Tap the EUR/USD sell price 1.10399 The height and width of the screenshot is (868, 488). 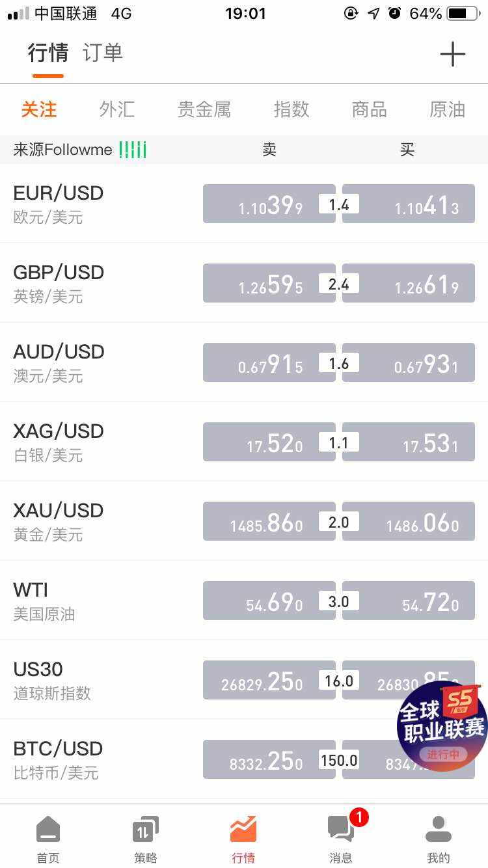point(269,204)
